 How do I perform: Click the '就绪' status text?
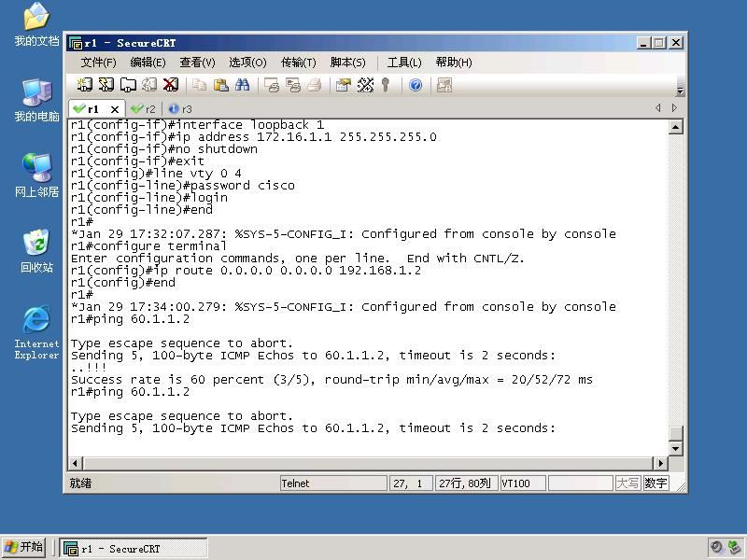[x=80, y=483]
